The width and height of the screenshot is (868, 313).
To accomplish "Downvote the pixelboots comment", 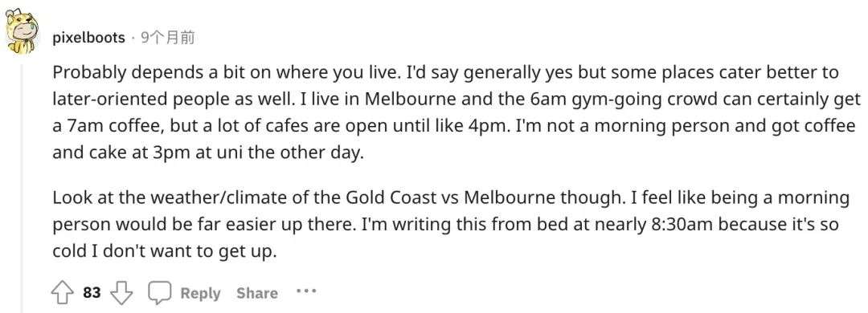I will [x=122, y=293].
